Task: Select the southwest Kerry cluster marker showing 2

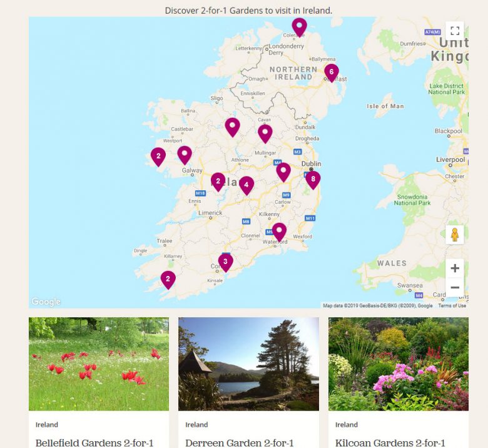Action: point(168,280)
